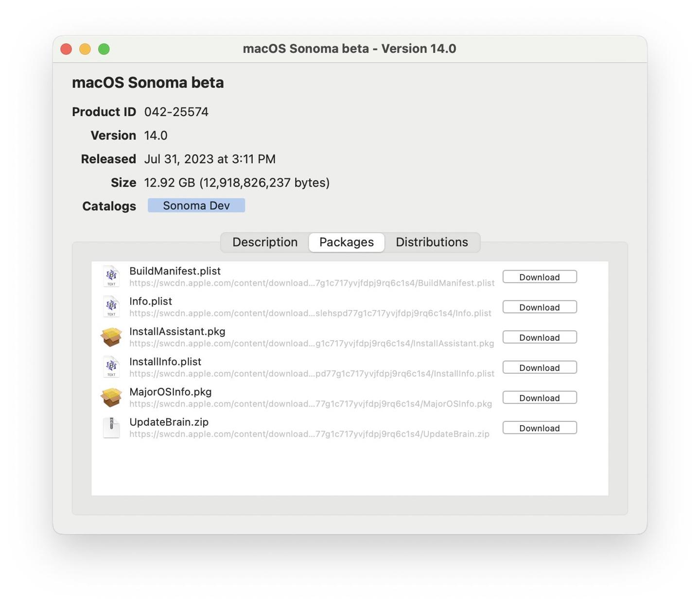Click the Sonoma Dev catalog tag
The height and width of the screenshot is (604, 700).
196,206
